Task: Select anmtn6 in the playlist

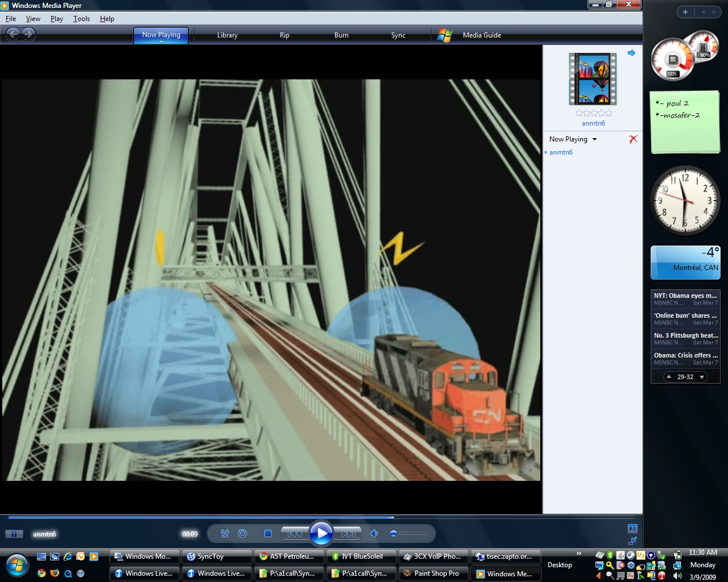Action: 561,152
